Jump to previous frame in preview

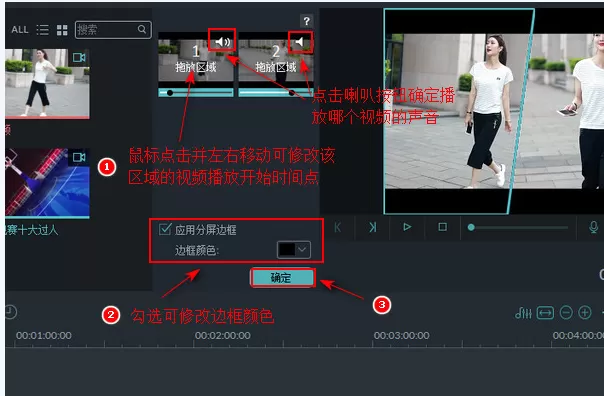(337, 227)
